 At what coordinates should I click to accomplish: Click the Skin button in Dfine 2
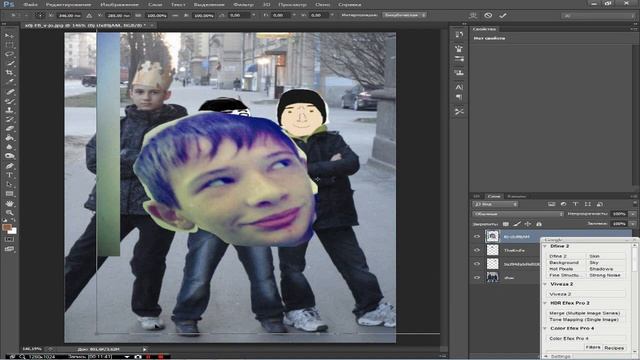click(606, 256)
